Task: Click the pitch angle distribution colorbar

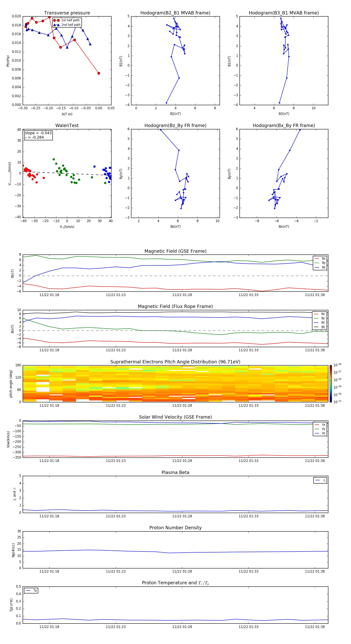Action: click(x=331, y=384)
